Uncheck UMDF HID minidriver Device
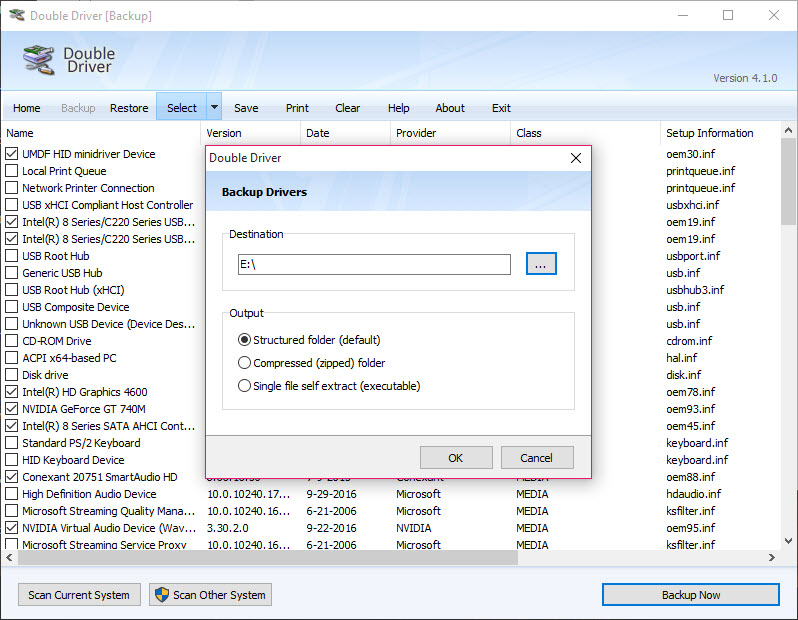This screenshot has width=798, height=620. pos(11,154)
